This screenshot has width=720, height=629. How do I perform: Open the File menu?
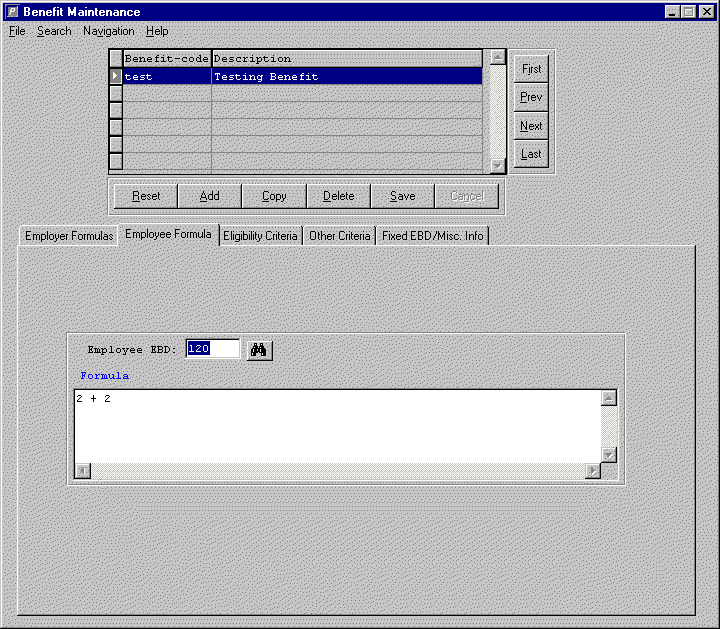pos(17,31)
